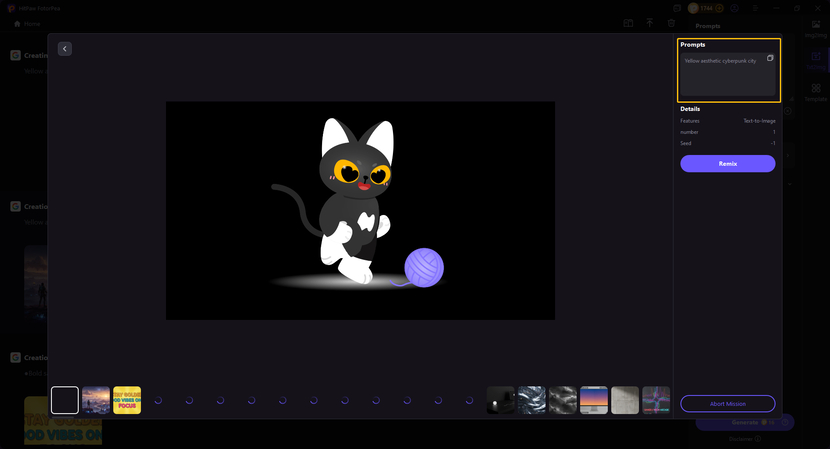Select the yellow Good Vibes Focus thumbnail
This screenshot has height=449, width=830.
pos(127,400)
